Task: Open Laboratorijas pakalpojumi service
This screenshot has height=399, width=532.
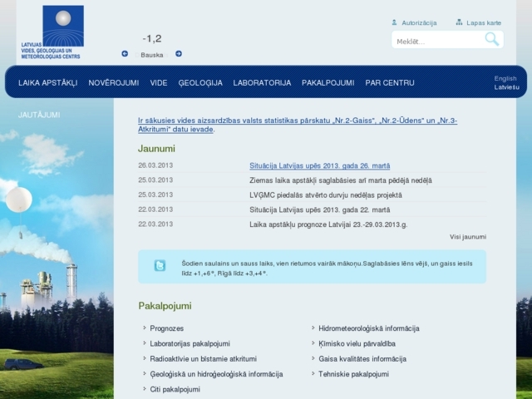Action: click(x=190, y=343)
